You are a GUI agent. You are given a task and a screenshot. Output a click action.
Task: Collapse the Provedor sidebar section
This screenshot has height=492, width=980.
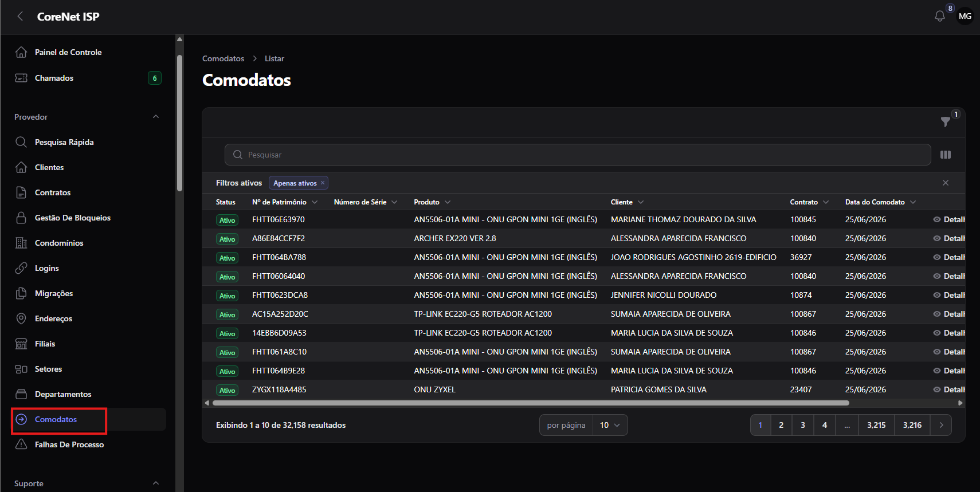pyautogui.click(x=156, y=117)
